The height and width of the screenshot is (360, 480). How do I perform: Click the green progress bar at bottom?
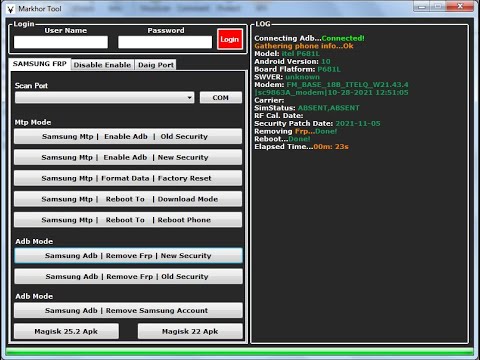pyautogui.click(x=240, y=352)
